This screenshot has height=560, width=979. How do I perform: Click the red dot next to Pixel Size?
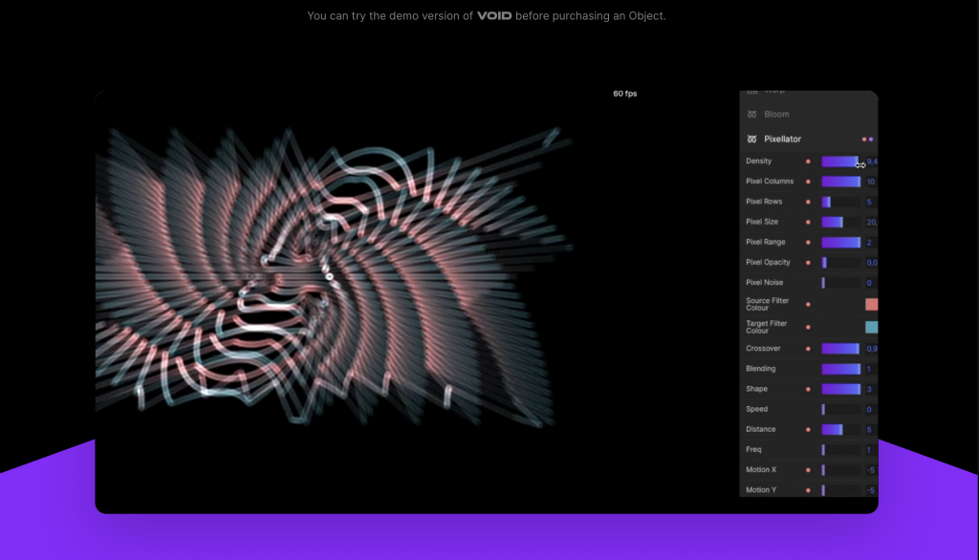click(808, 223)
